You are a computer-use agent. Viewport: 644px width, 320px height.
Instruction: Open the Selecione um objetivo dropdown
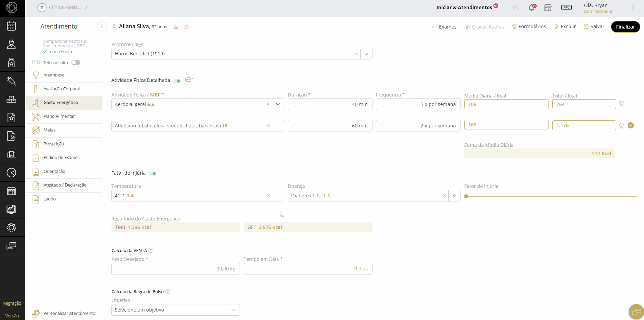click(x=233, y=310)
